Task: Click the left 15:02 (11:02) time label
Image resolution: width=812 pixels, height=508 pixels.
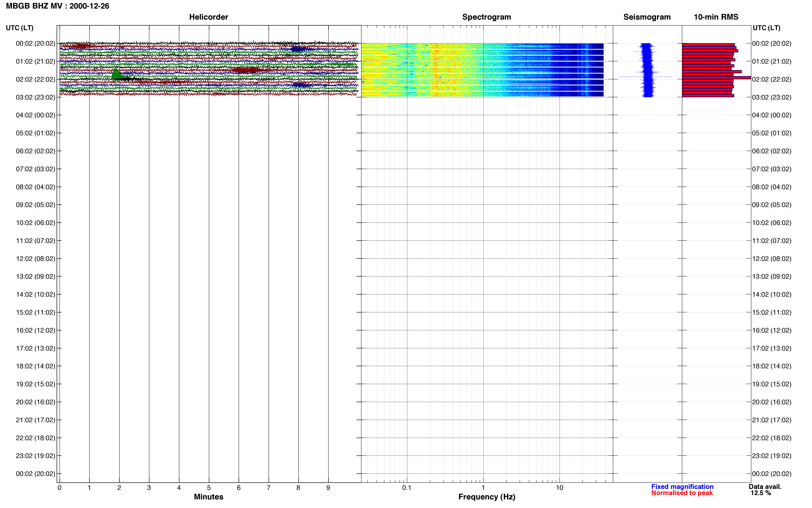Action: pos(36,313)
